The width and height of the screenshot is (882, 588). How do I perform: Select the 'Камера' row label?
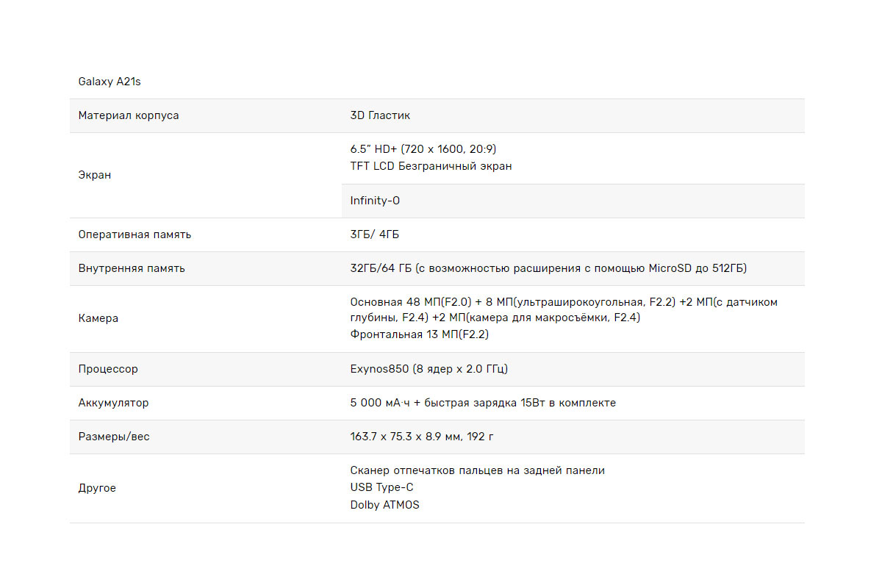(98, 318)
